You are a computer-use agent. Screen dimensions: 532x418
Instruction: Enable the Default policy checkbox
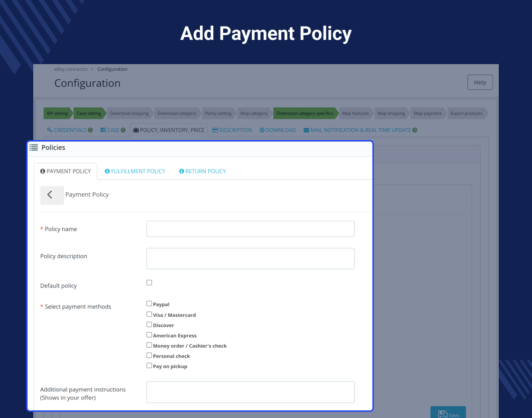click(x=149, y=283)
